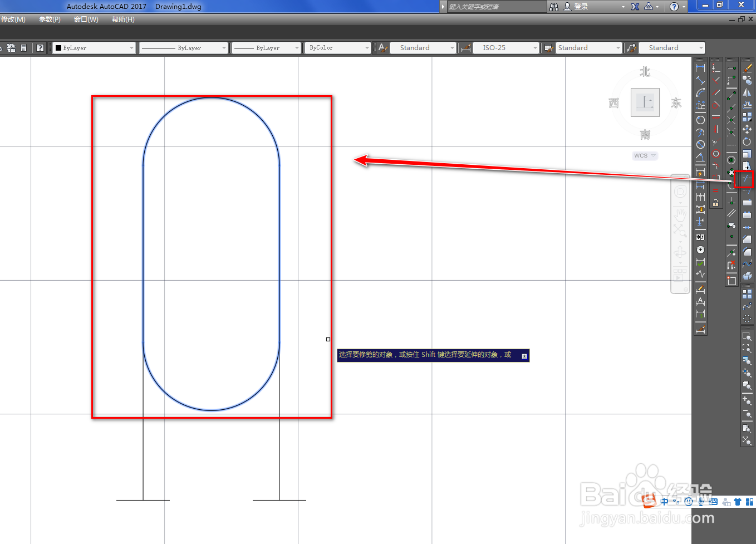Screen dimensions: 756x544
Task: Turn off object snaps with Snap None
Action: [731, 264]
